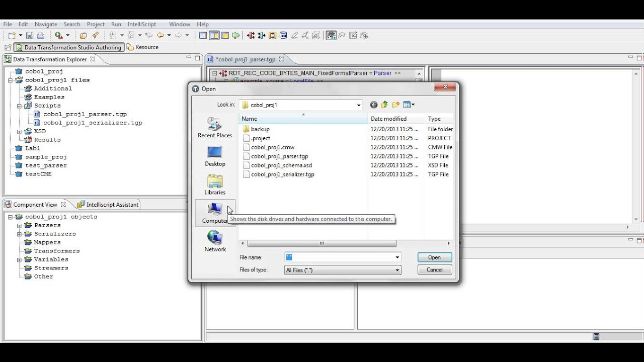Click the graduation cap learn icon in the toolbar
Viewport: 644px width, 362px height.
342,35
